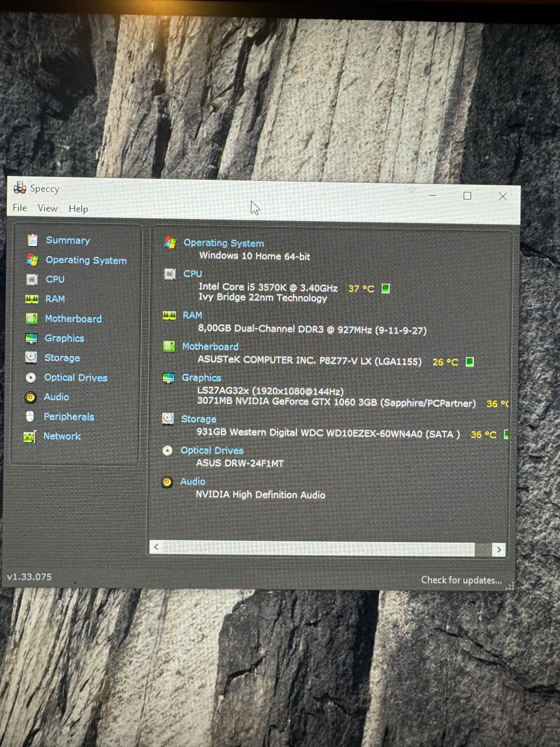560x747 pixels.
Task: Open the Operating System heading link
Action: pyautogui.click(x=223, y=243)
